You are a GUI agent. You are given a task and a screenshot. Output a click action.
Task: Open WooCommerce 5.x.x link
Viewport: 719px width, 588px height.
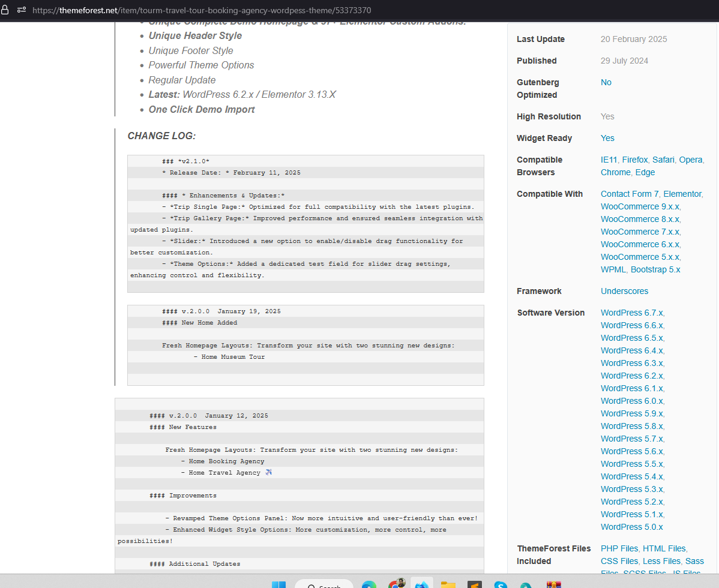point(640,257)
